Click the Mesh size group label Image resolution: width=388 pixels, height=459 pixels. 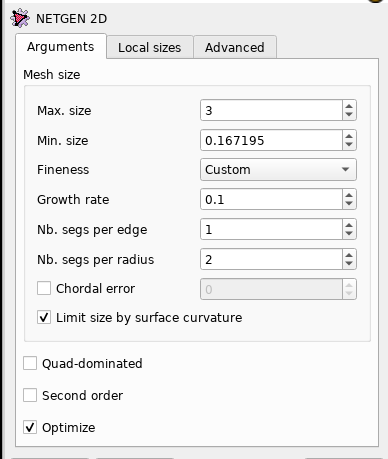point(52,74)
